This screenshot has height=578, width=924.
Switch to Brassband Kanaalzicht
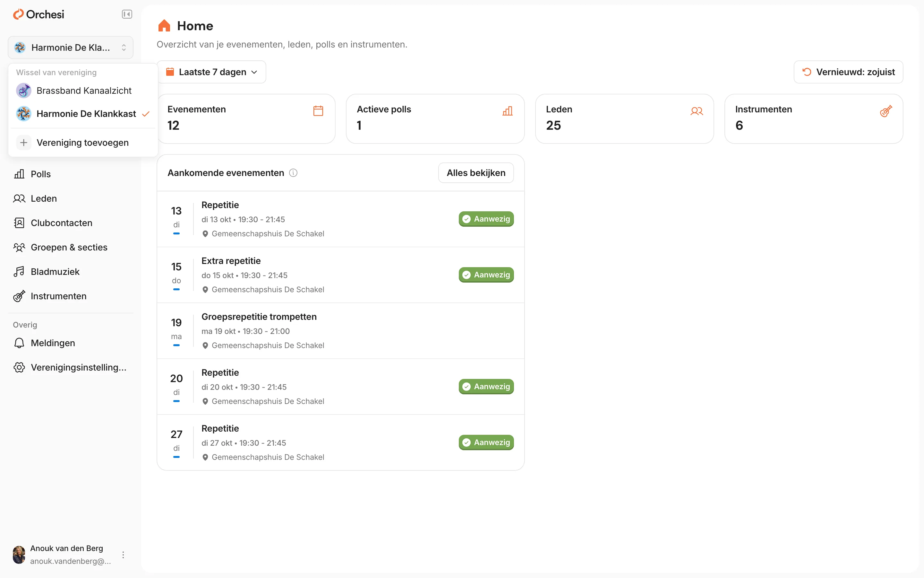(83, 91)
